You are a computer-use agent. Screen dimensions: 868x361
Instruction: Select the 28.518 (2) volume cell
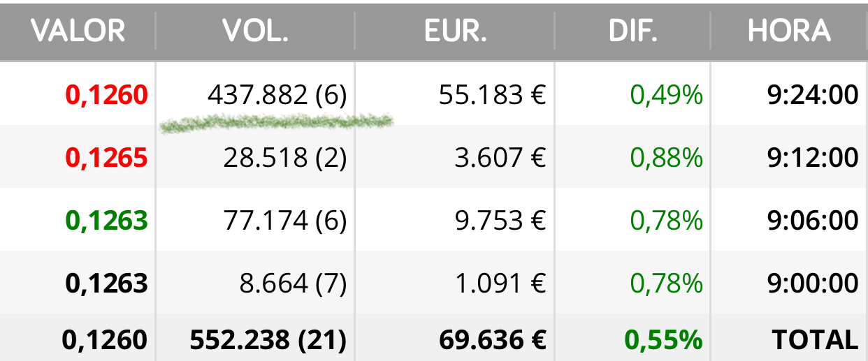pos(285,158)
